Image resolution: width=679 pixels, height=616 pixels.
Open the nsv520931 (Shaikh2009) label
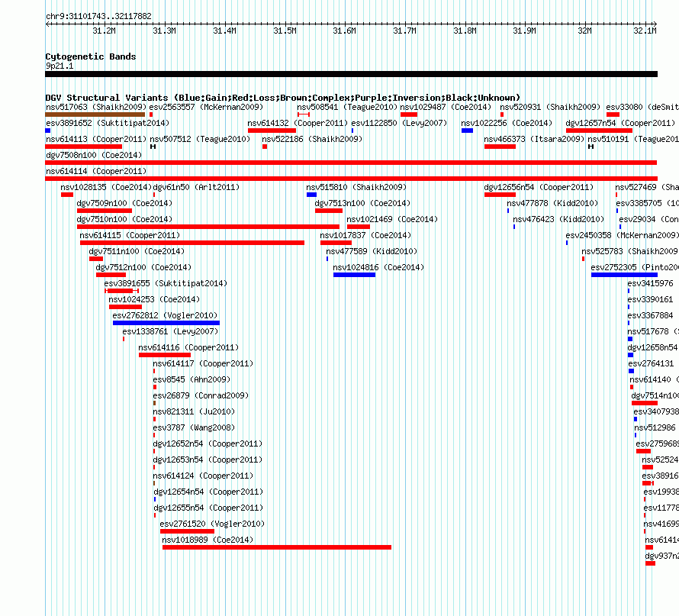tap(550, 107)
